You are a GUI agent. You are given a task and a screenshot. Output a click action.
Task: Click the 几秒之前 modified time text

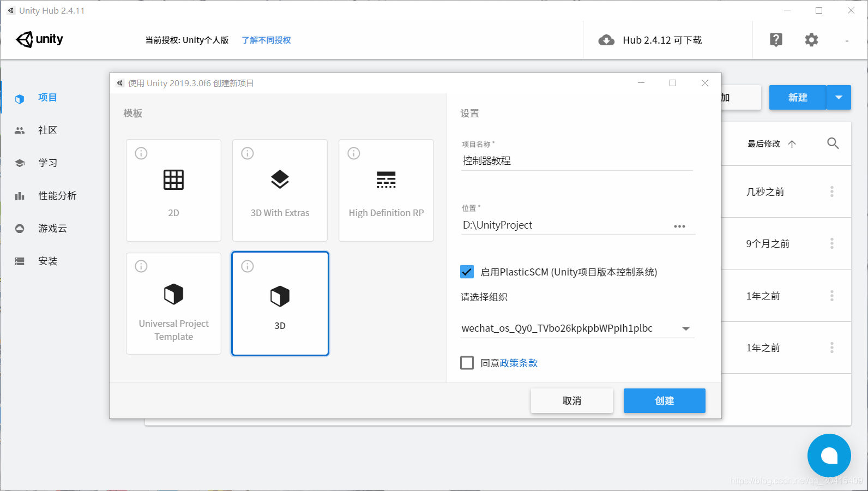point(765,192)
